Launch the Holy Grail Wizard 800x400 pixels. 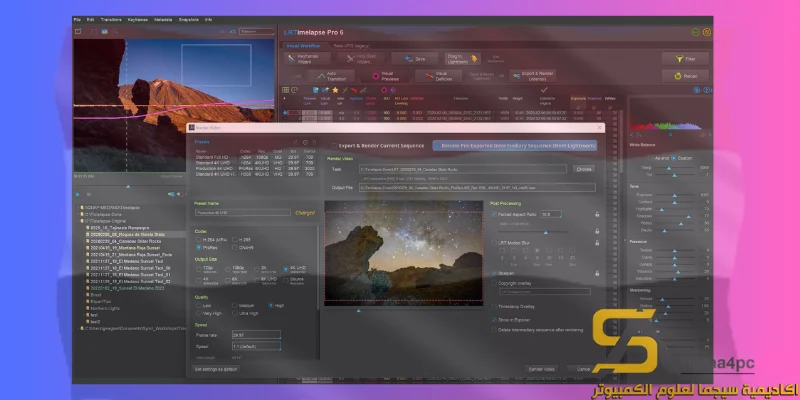click(x=362, y=59)
